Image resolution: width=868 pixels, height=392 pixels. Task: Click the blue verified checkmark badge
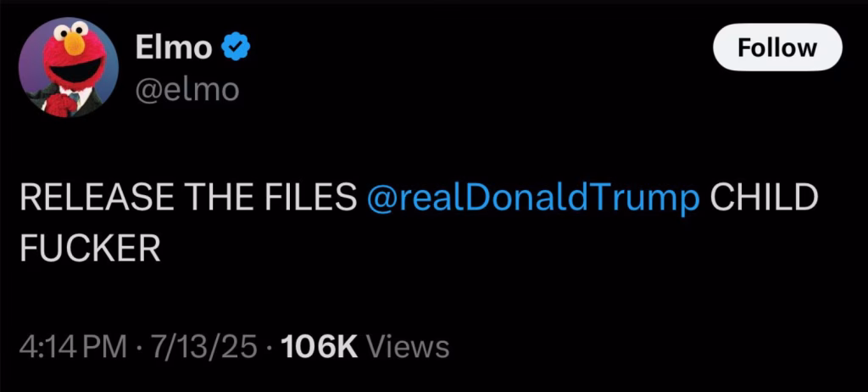pyautogui.click(x=236, y=49)
